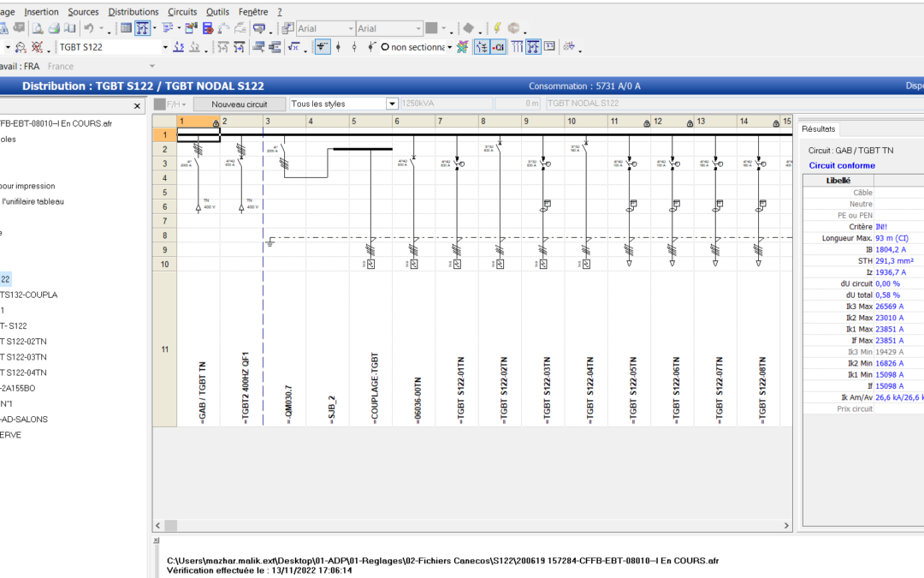Click column 7 header in diagram grid
Image resolution: width=924 pixels, height=578 pixels.
457,121
